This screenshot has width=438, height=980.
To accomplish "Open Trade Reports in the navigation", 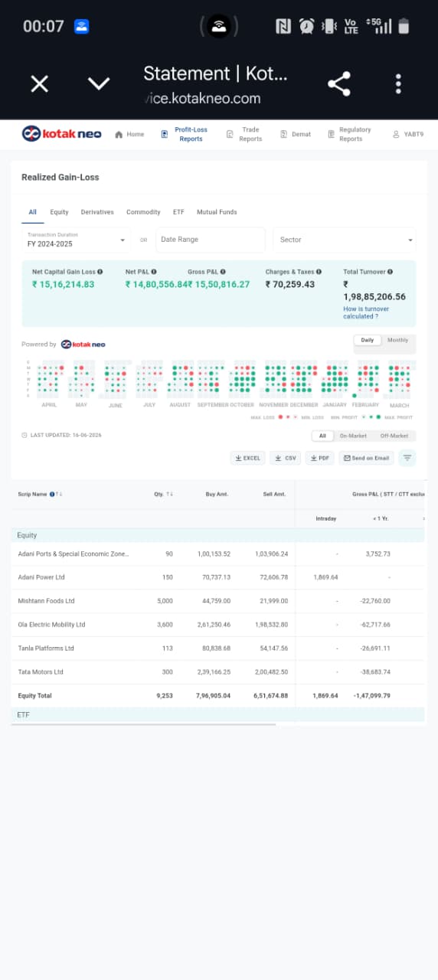I will [245, 134].
